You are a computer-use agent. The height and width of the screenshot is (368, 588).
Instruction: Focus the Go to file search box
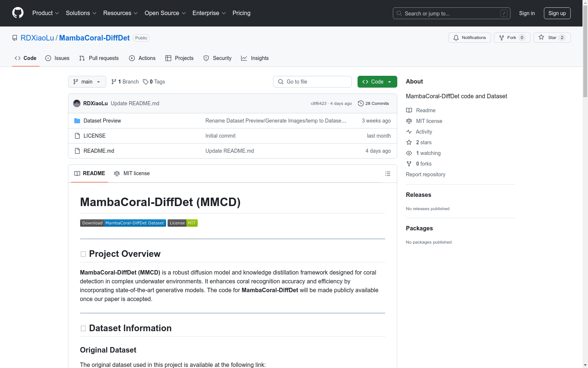coord(312,82)
